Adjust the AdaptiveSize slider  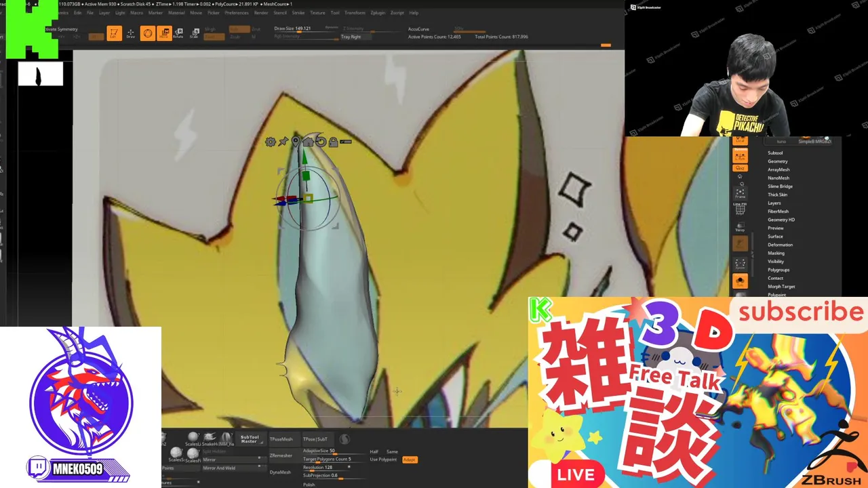click(334, 451)
